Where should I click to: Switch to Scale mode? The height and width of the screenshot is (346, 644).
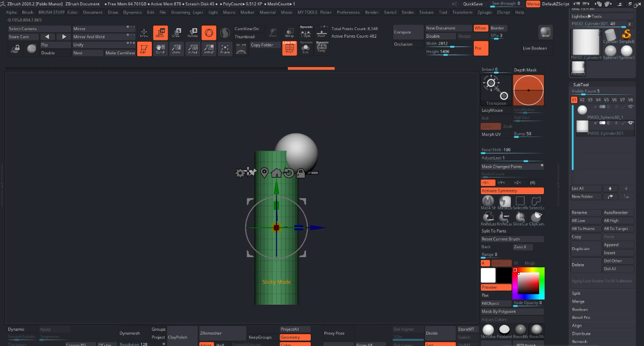coord(177,33)
